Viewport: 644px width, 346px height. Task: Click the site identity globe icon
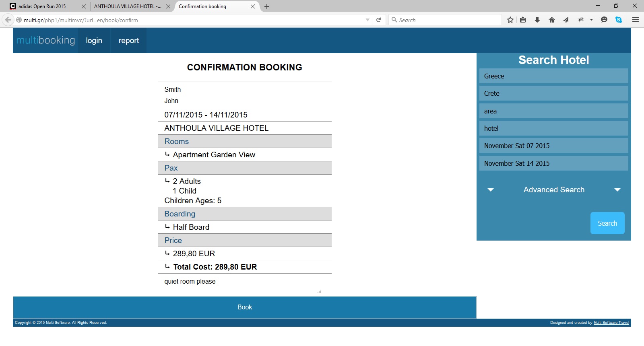[x=19, y=20]
